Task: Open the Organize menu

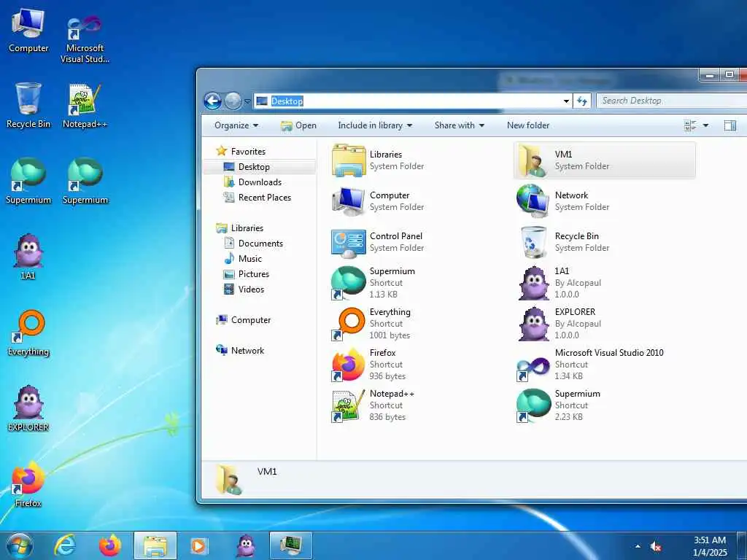Action: [x=236, y=125]
